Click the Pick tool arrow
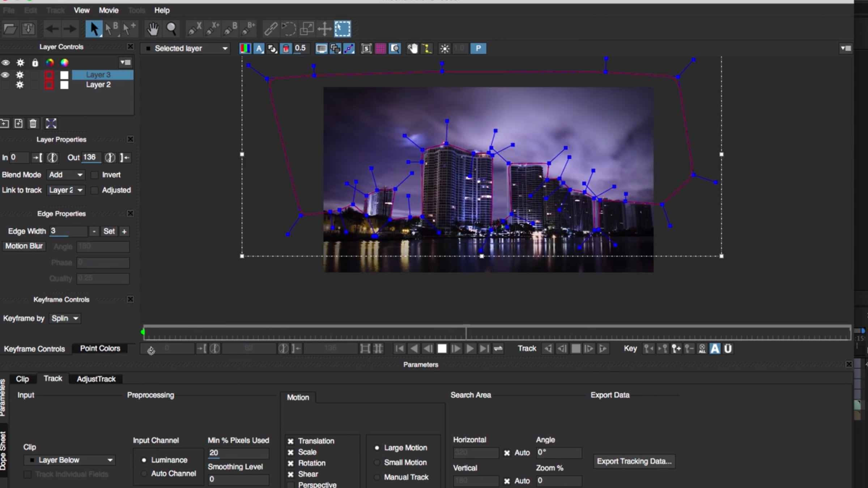Image resolution: width=868 pixels, height=488 pixels. coord(94,29)
